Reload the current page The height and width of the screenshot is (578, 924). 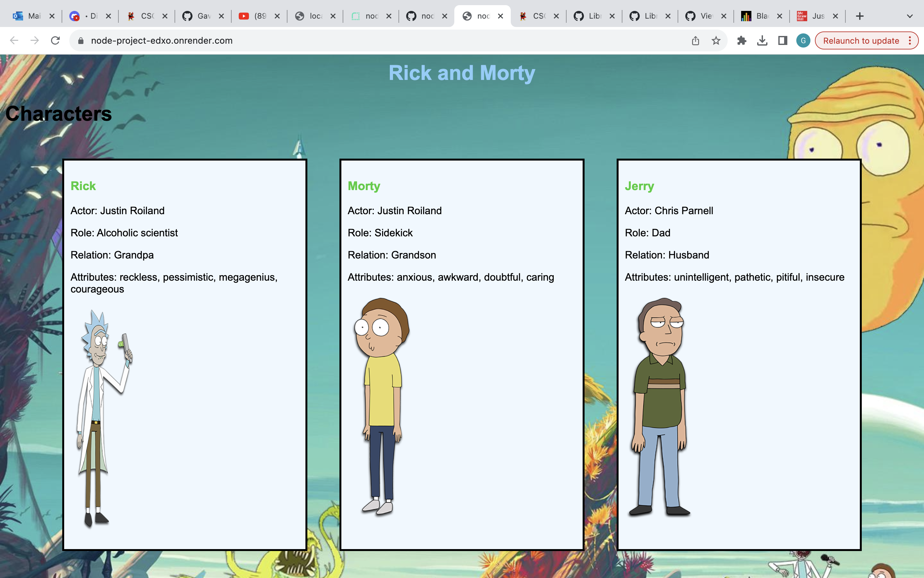[56, 40]
